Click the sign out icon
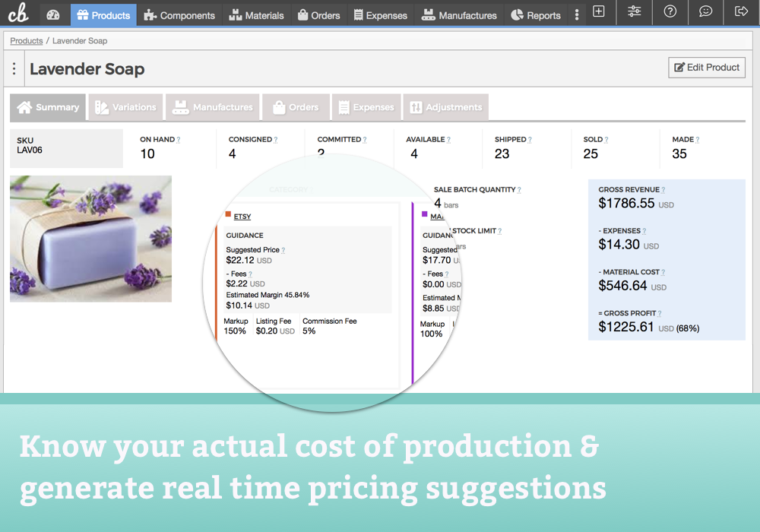The width and height of the screenshot is (760, 532). click(x=741, y=12)
